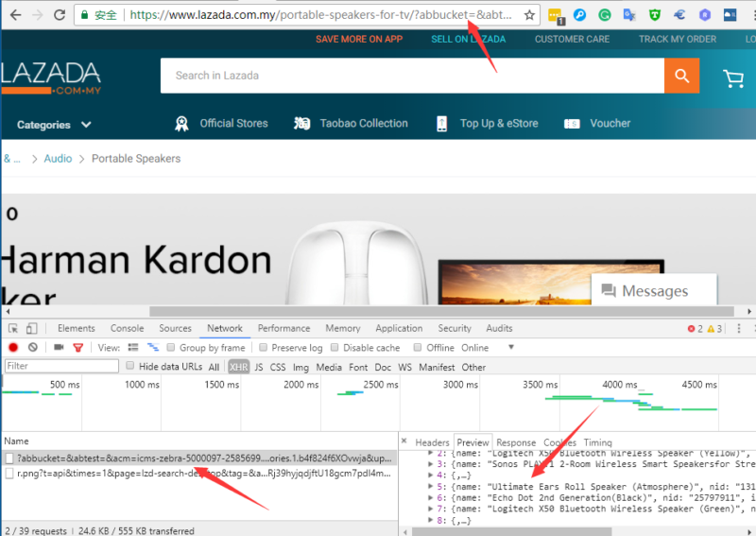Expand preview item 8
Image resolution: width=756 pixels, height=536 pixels.
430,520
